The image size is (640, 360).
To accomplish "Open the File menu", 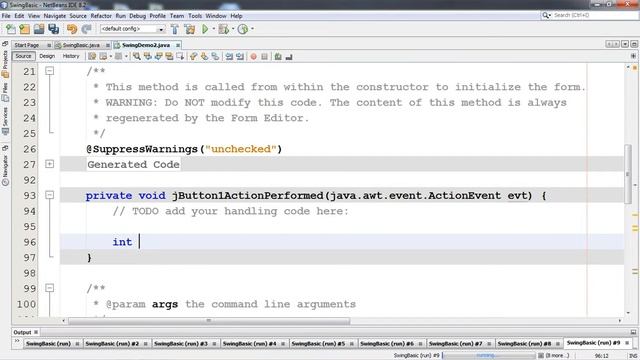I will click(x=6, y=16).
